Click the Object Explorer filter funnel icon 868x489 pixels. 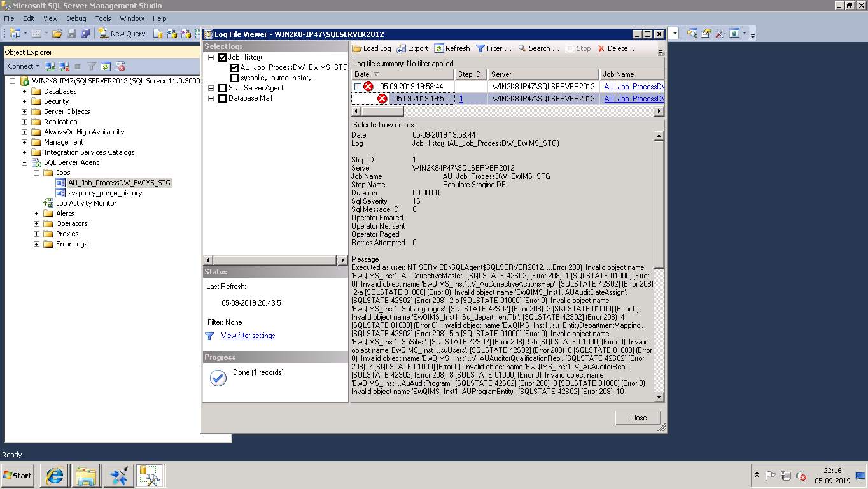[92, 66]
